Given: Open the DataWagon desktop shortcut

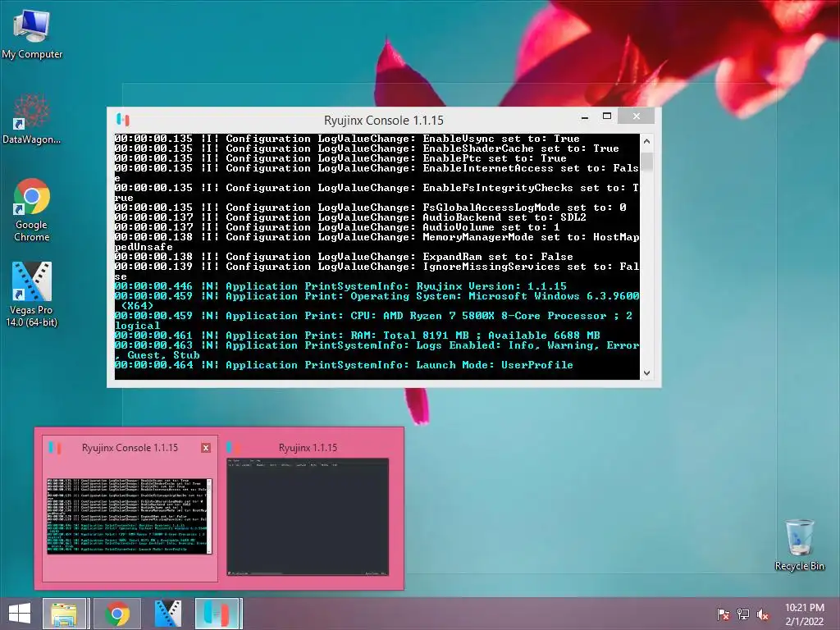Looking at the screenshot, I should click(32, 119).
